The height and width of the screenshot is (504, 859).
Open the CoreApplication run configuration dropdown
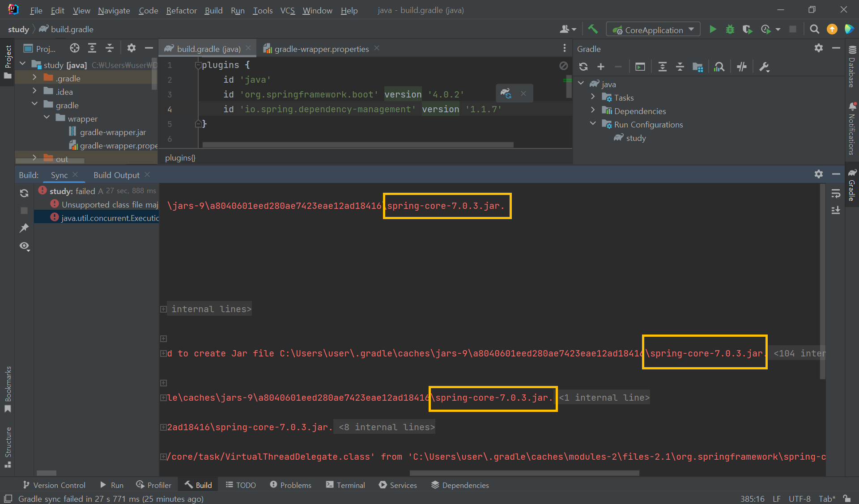pos(653,30)
